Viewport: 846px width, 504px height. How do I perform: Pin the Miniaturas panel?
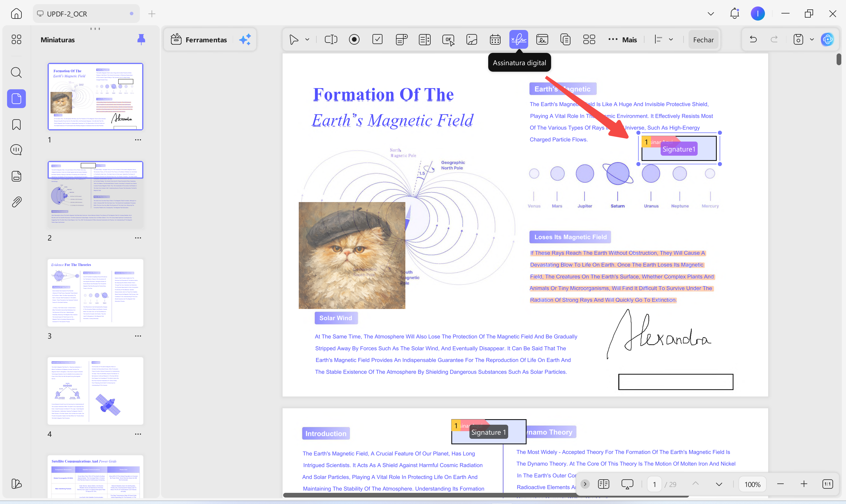click(141, 39)
